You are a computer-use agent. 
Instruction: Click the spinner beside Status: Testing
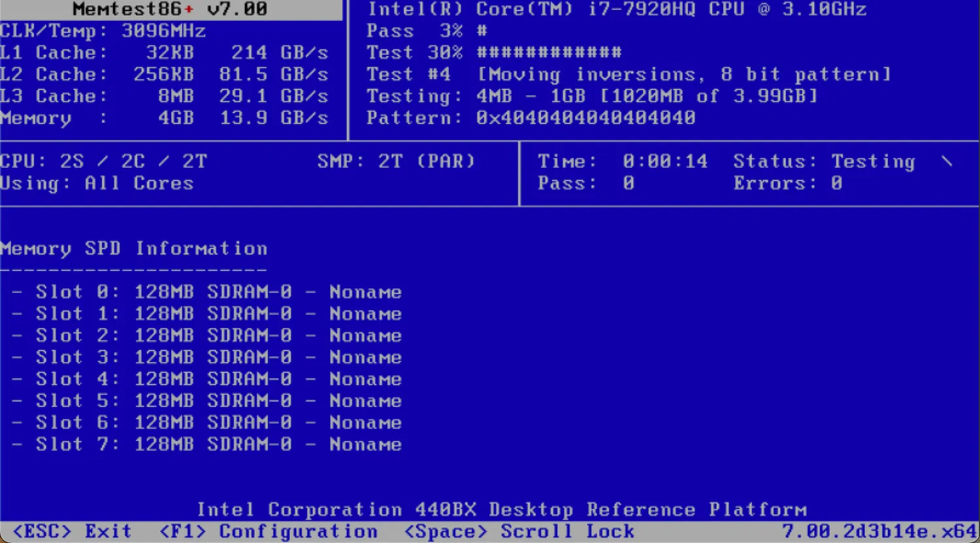point(947,161)
